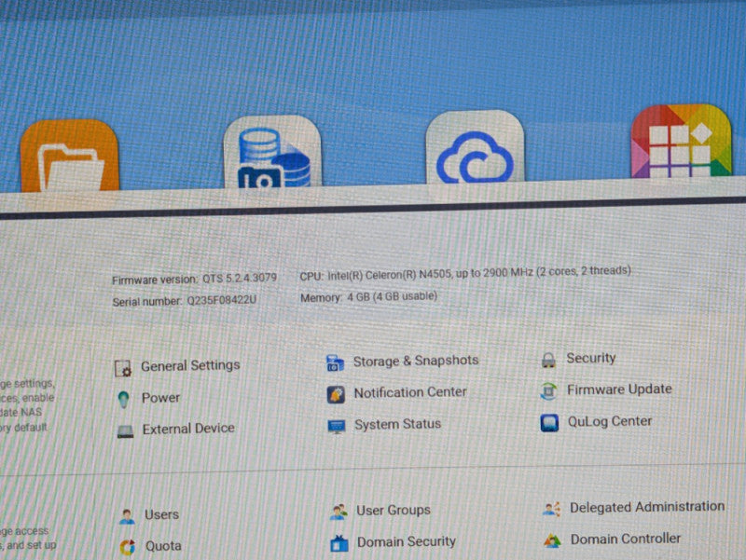Click the Domain Controller icon
The height and width of the screenshot is (560, 746).
(x=552, y=540)
